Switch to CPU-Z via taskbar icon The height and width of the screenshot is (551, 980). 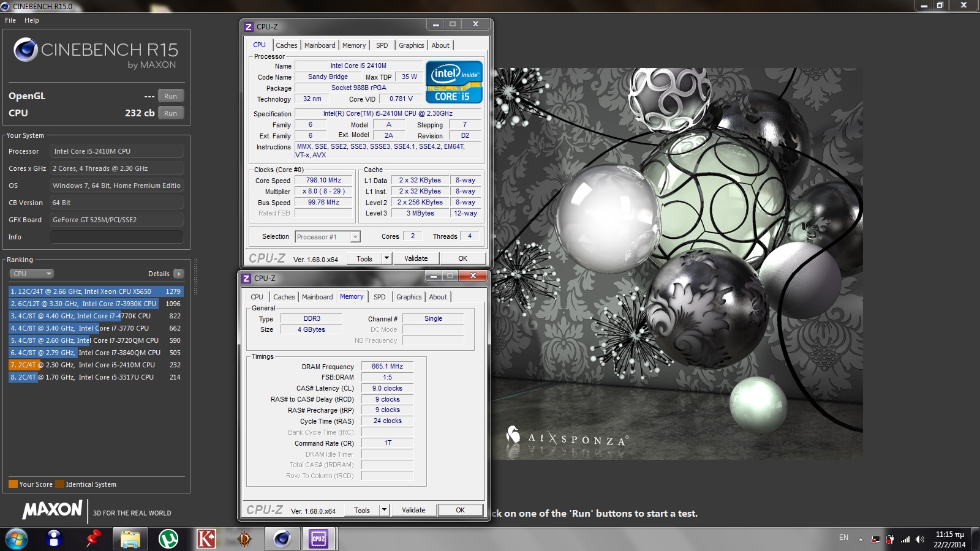318,539
